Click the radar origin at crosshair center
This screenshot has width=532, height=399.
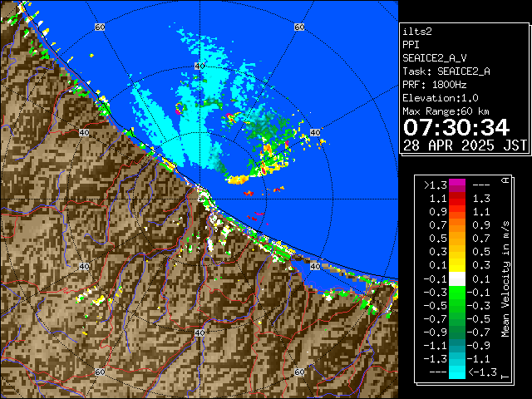pyautogui.click(x=199, y=199)
